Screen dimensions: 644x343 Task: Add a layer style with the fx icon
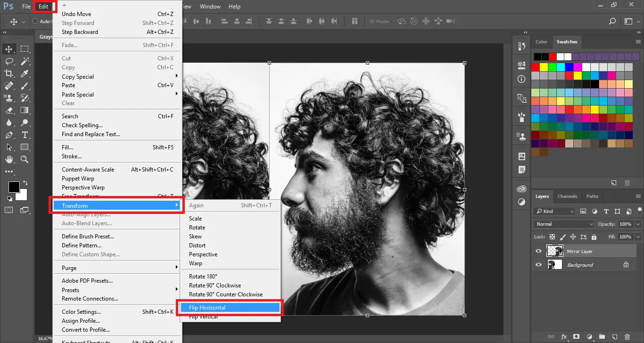[564, 337]
